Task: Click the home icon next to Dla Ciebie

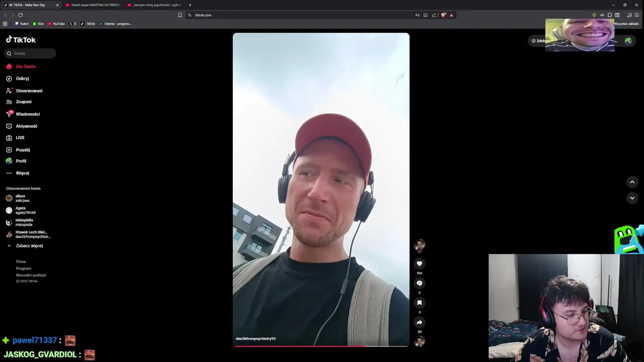Action: 9,66
